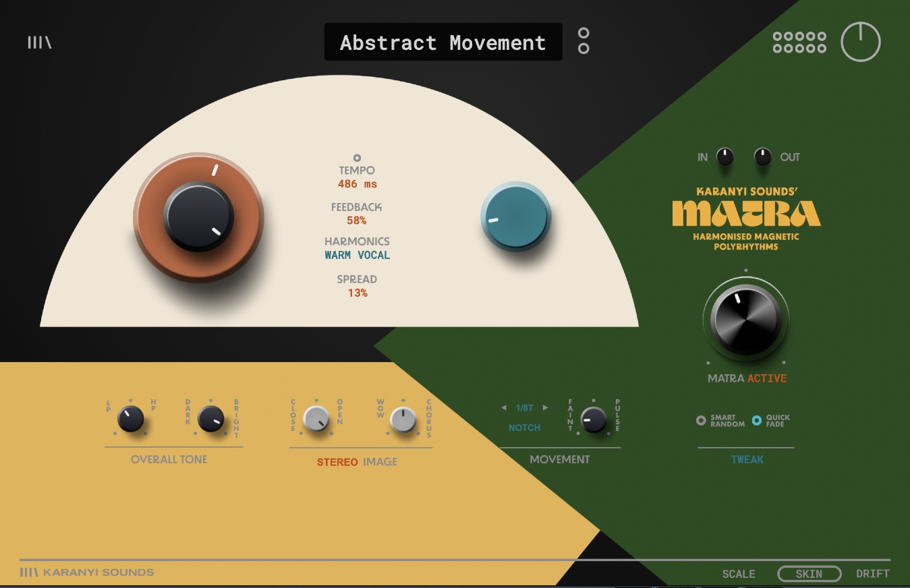
Task: Select the QUICK FADE radio button
Action: [757, 420]
